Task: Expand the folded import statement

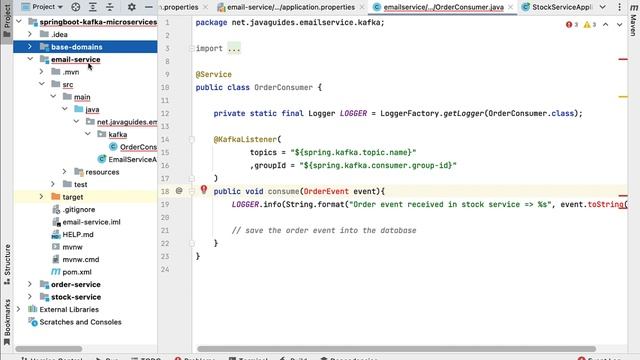Action: [x=191, y=49]
